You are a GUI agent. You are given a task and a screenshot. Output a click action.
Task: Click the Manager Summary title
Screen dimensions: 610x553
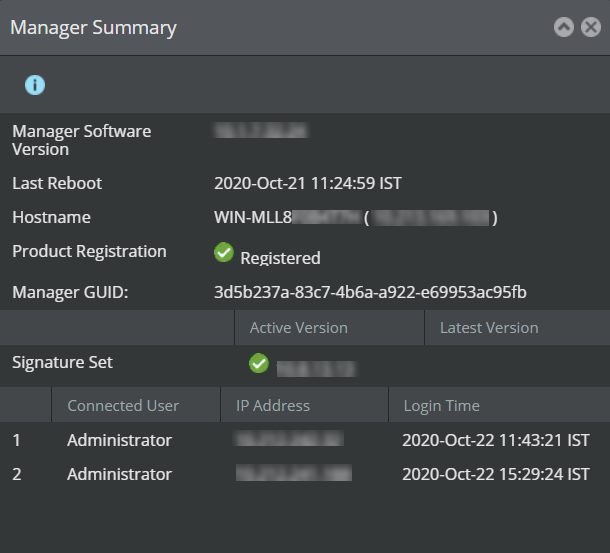[93, 28]
